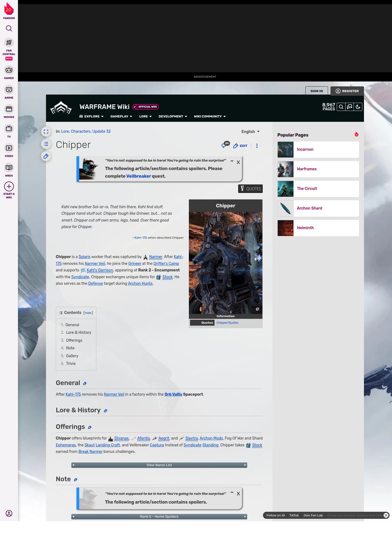Click the Edit button
Screen dimensions: 392x545
[240, 146]
